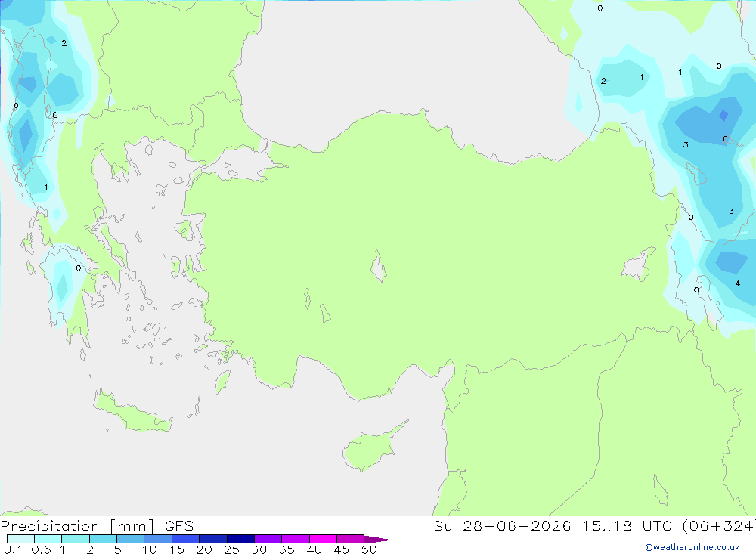Click the 1–2 mm legend color swatch
The height and width of the screenshot is (554, 756).
[76, 539]
